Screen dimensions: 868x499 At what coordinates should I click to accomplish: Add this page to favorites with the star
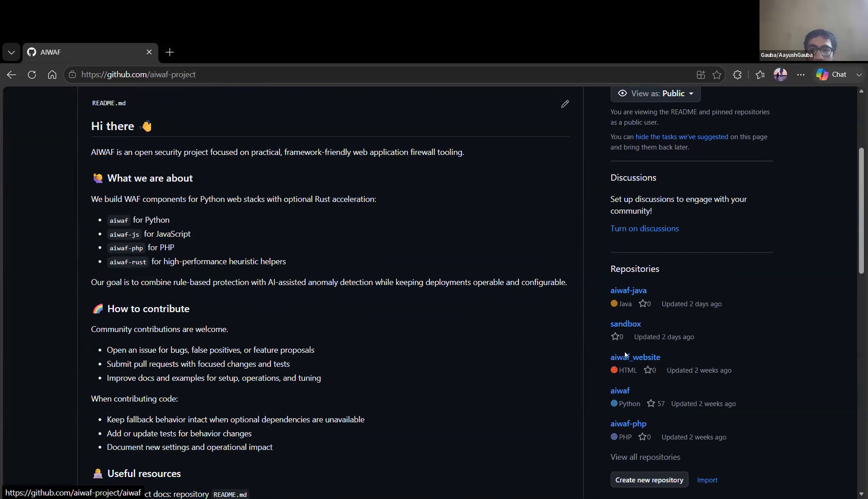pyautogui.click(x=717, y=75)
